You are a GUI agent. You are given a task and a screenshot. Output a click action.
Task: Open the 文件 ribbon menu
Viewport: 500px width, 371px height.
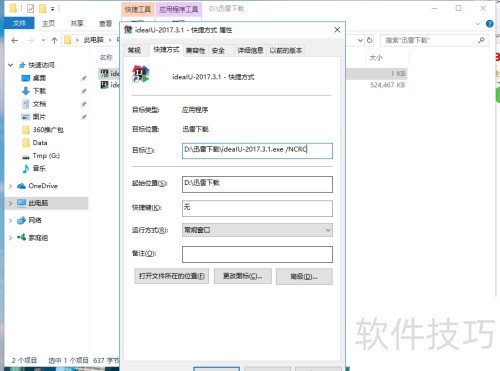[x=19, y=23]
